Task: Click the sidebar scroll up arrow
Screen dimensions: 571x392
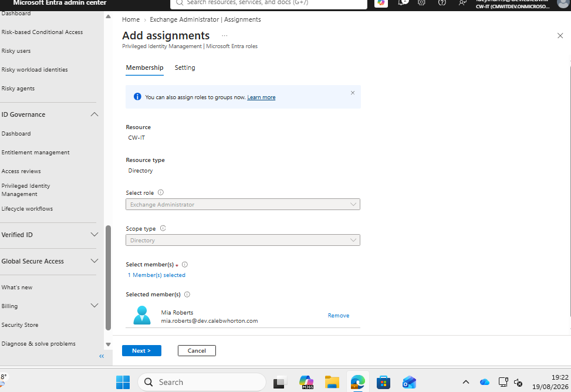Action: coord(108,16)
